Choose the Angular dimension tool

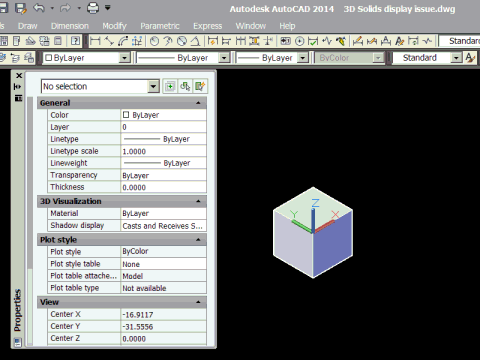pyautogui.click(x=195, y=41)
